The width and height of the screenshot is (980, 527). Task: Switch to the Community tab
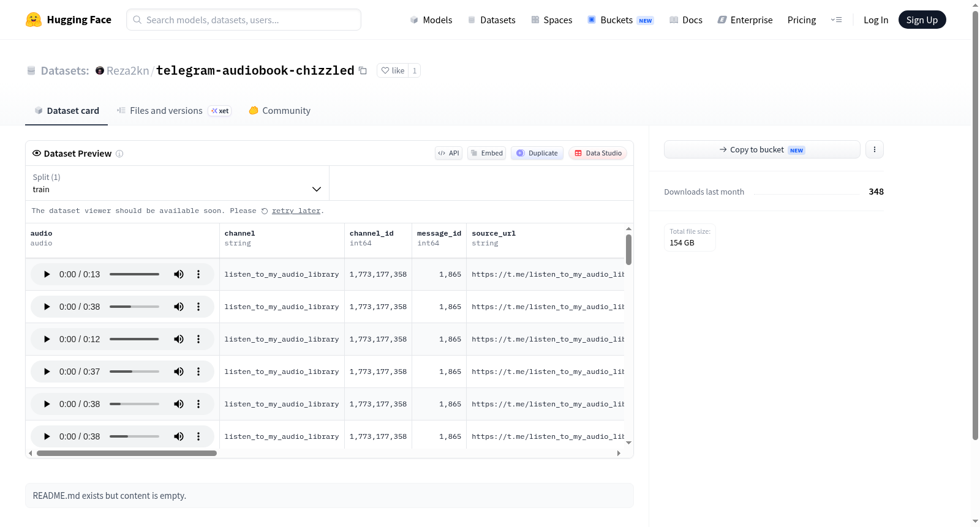[279, 111]
